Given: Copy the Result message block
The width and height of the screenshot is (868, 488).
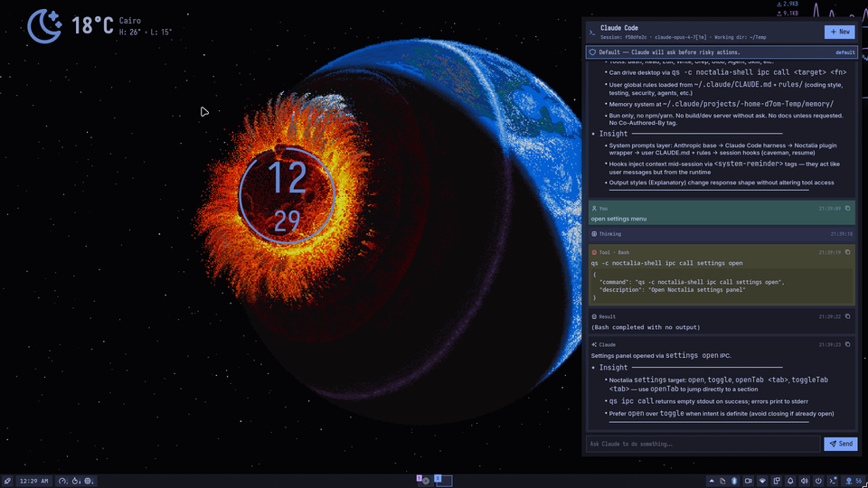Looking at the screenshot, I should [x=847, y=316].
